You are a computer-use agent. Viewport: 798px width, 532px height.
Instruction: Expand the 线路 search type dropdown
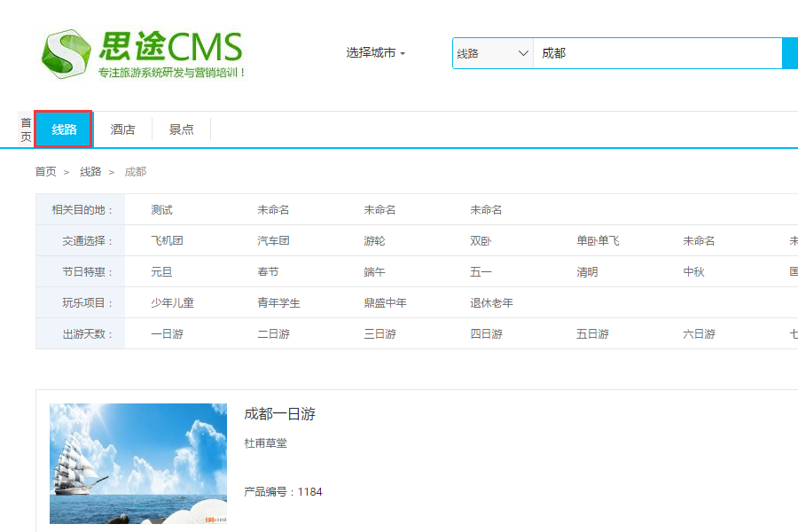492,53
